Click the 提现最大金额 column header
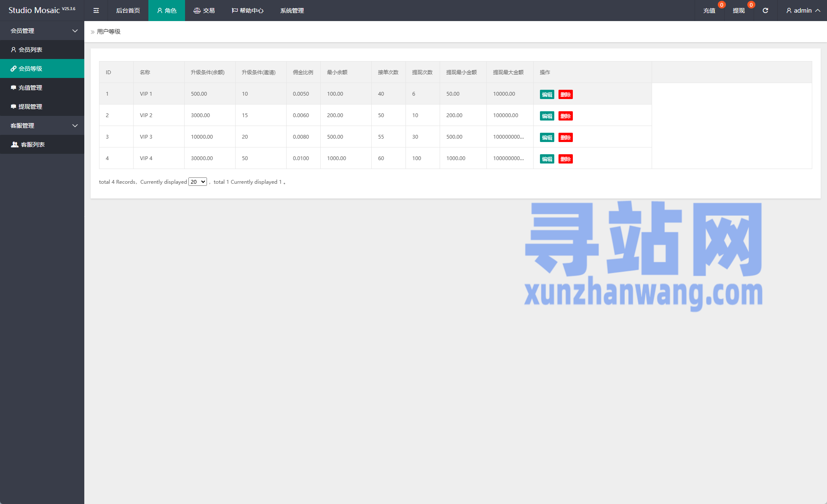This screenshot has width=827, height=504. click(x=510, y=72)
